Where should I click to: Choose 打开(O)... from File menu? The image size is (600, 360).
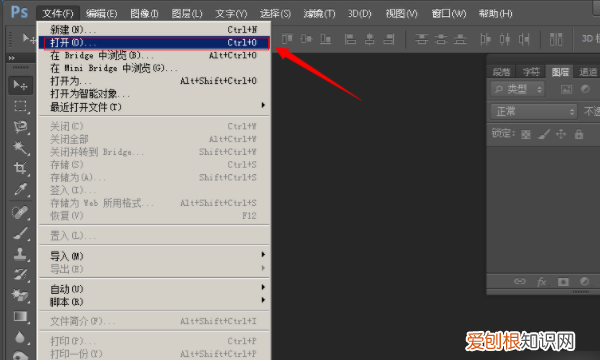coord(154,42)
